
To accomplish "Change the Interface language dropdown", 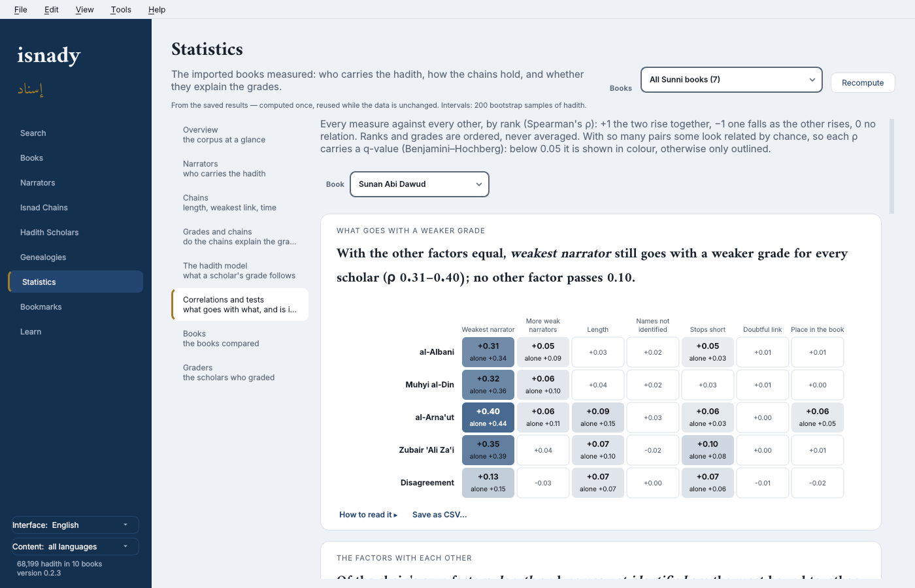I will click(75, 525).
